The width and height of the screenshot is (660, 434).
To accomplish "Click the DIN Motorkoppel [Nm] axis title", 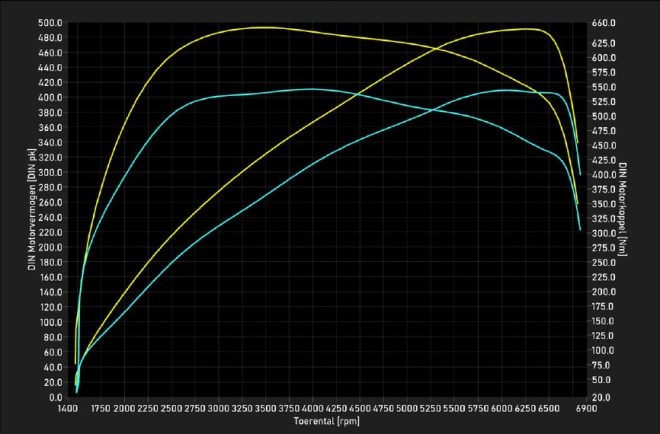I will tap(622, 209).
